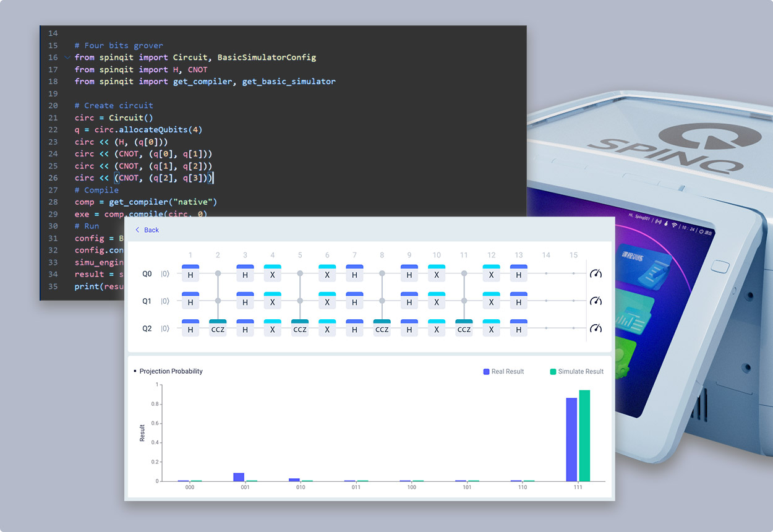Select the H gate in column 1 on Q0
The width and height of the screenshot is (773, 532).
pos(190,274)
